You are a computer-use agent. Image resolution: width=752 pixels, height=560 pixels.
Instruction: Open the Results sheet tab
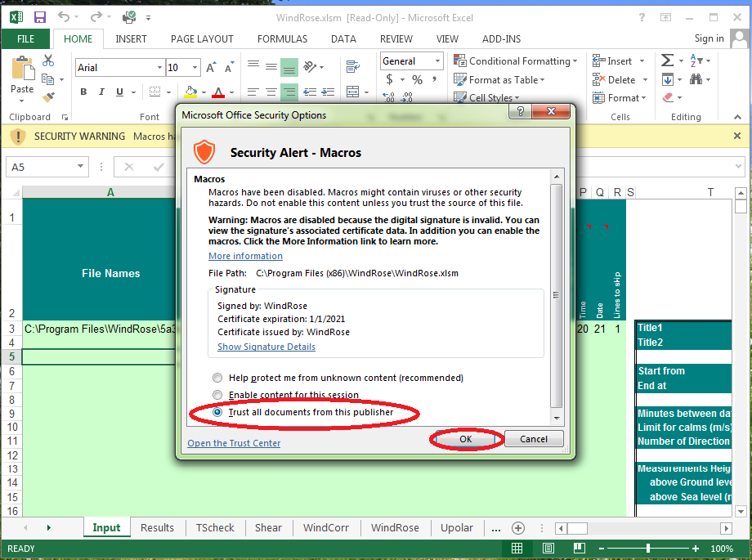[x=157, y=528]
